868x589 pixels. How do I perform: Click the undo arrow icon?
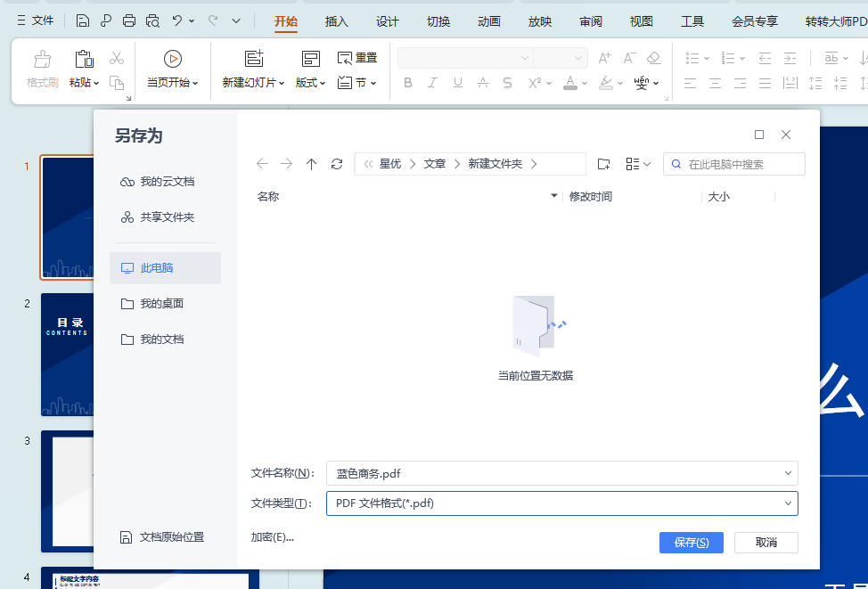point(177,20)
